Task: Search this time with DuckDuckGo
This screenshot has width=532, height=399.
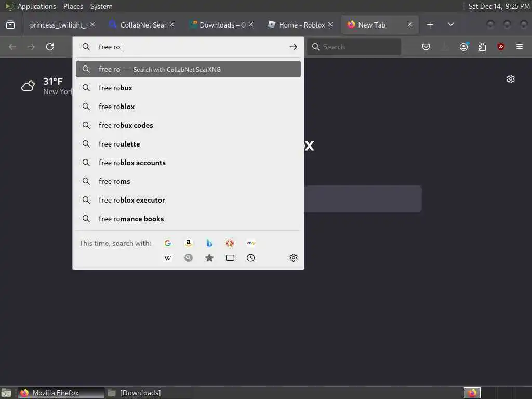Action: pyautogui.click(x=230, y=243)
